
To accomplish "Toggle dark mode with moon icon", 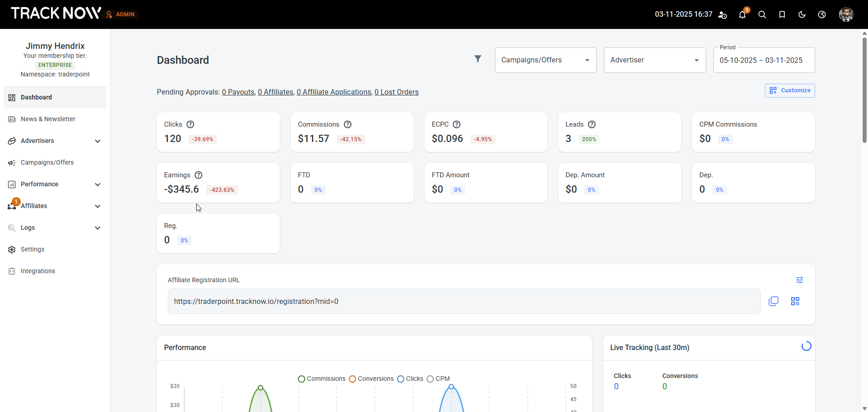I will (x=802, y=15).
